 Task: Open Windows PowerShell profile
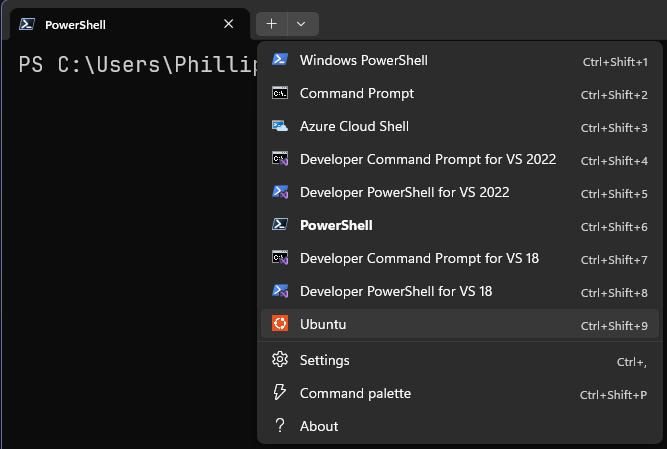460,60
